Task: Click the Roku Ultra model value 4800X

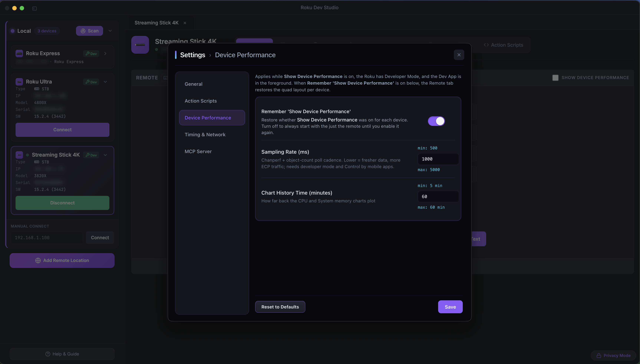Action: click(x=40, y=103)
